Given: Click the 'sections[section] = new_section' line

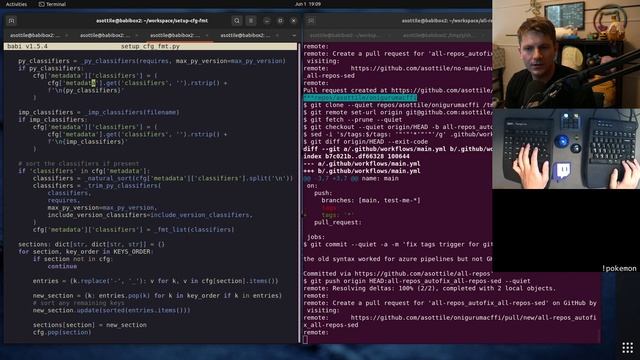Looking at the screenshot, I should [x=89, y=325].
